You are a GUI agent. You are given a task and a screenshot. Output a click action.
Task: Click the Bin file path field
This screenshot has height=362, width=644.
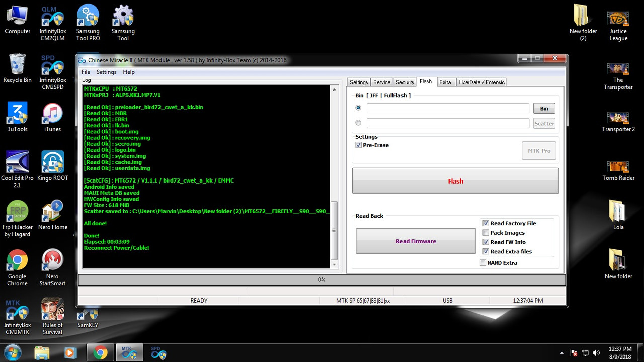(448, 108)
